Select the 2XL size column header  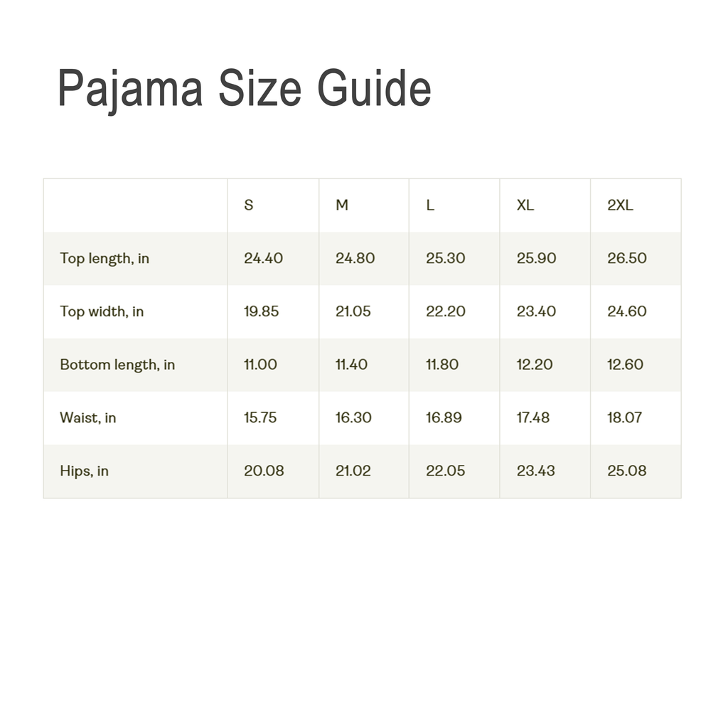click(x=620, y=205)
